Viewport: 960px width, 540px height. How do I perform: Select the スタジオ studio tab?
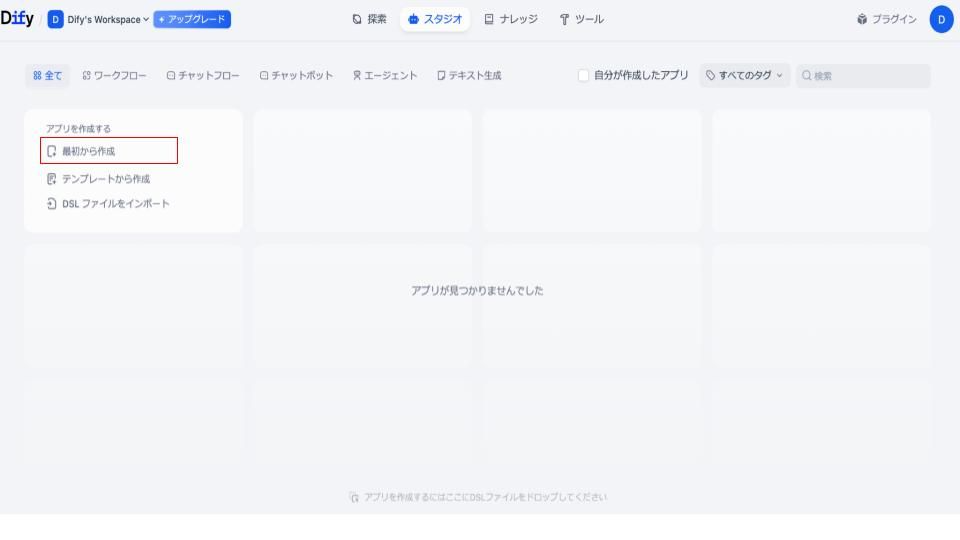click(435, 19)
